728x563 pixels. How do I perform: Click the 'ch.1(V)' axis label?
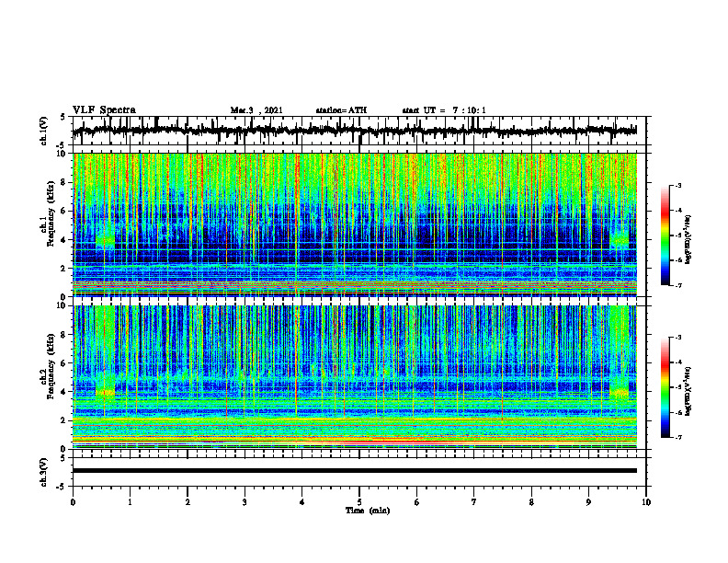(x=44, y=131)
